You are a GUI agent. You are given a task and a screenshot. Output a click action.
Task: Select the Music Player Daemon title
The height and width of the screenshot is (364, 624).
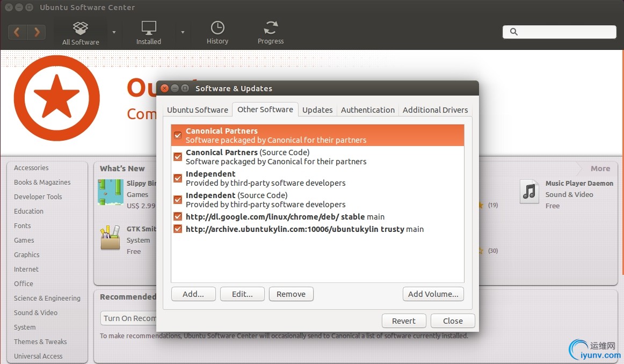coord(579,184)
